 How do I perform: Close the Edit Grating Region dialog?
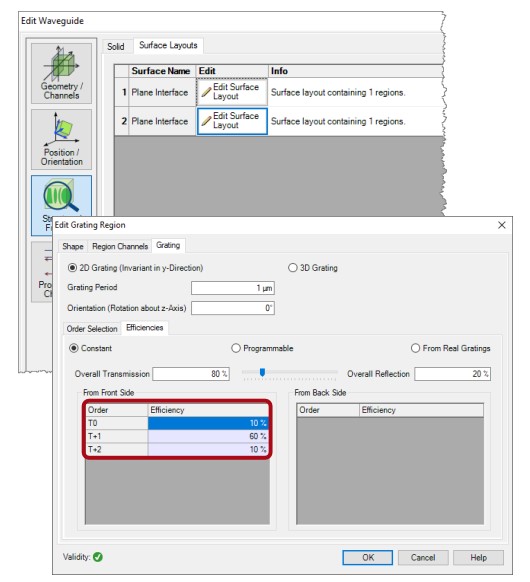pyautogui.click(x=502, y=225)
